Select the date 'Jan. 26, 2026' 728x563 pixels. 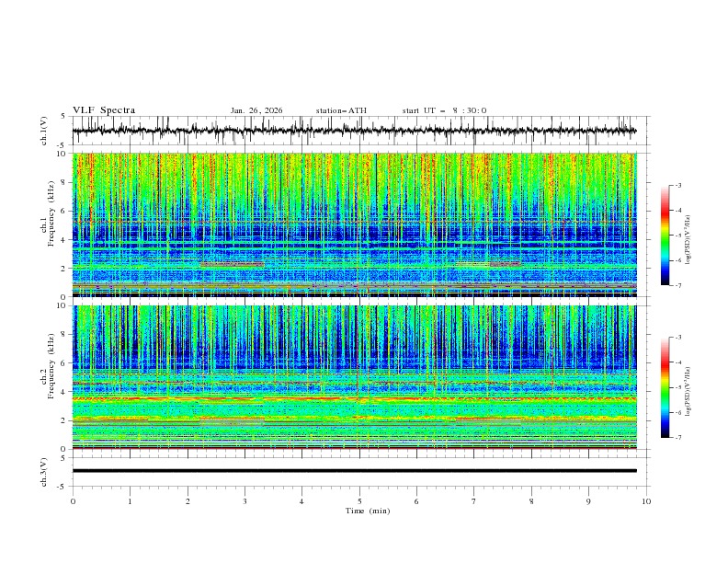click(256, 110)
